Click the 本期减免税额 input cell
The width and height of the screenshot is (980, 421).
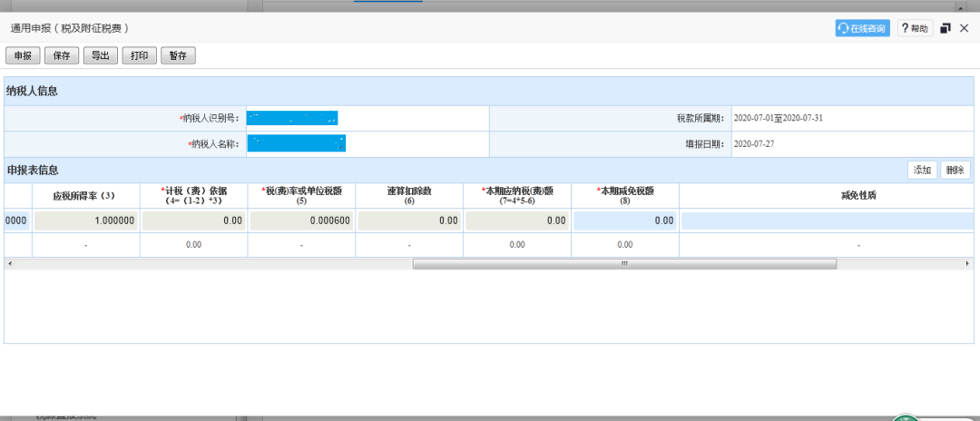[625, 220]
